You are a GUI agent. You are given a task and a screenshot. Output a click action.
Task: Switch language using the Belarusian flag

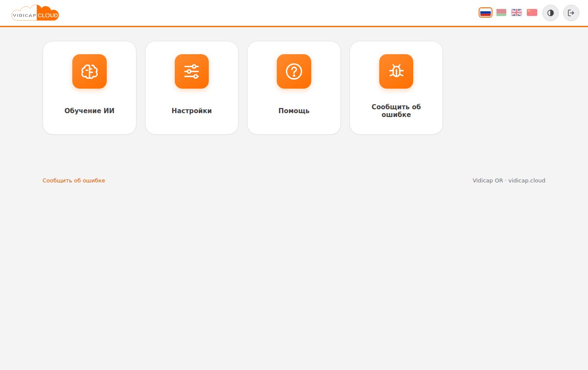pyautogui.click(x=501, y=12)
